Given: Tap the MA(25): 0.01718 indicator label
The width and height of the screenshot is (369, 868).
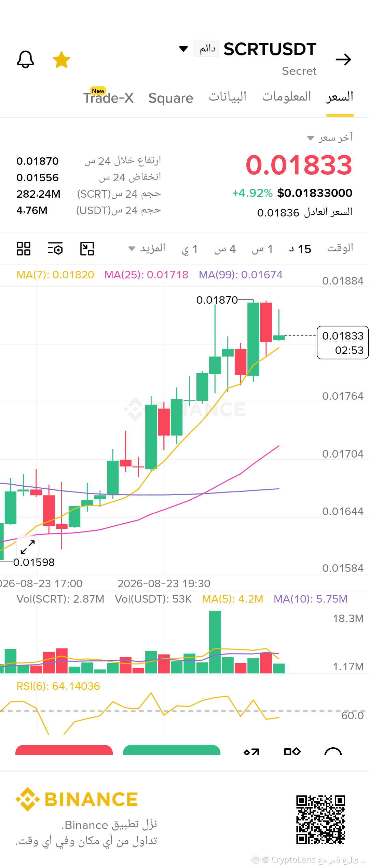Looking at the screenshot, I should pos(146,275).
